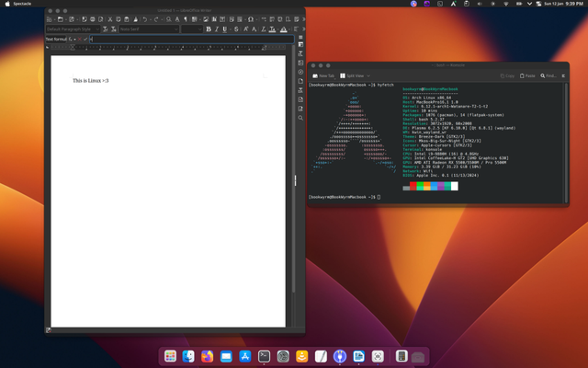Open the LibreOffice Writer document icon in dock

click(358, 356)
